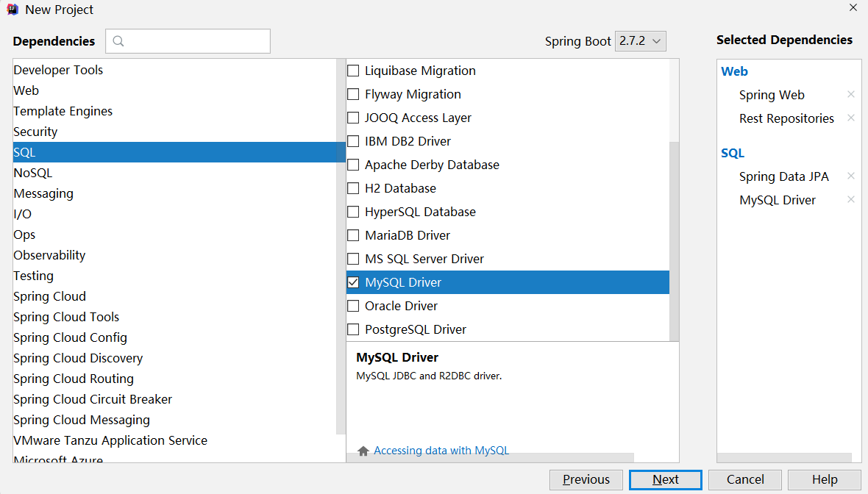Enable the PostgreSQL Driver checkbox
Screen dimensions: 868x494
[353, 329]
